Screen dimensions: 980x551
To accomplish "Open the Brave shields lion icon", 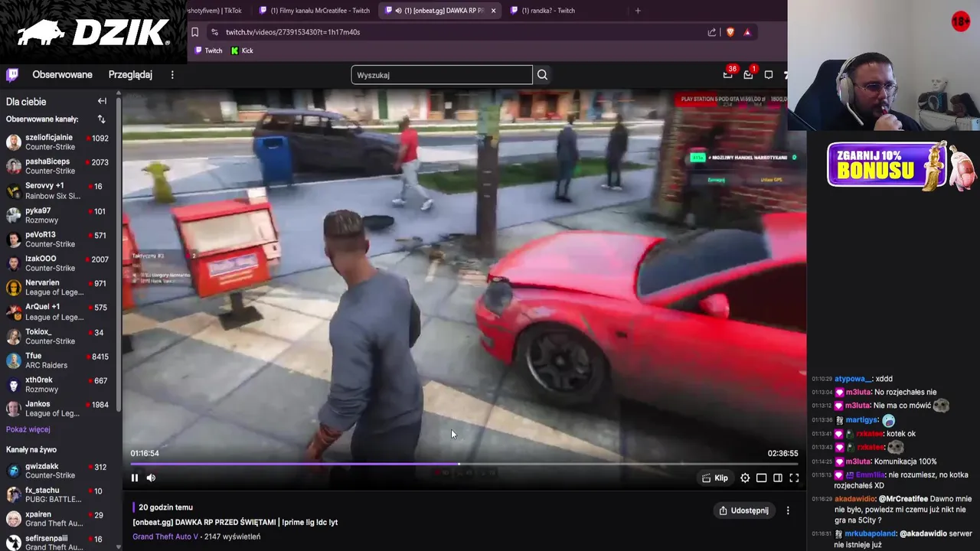I will pyautogui.click(x=730, y=32).
